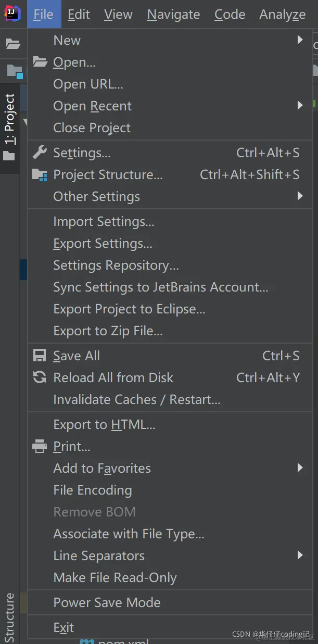
Task: Choose Invalidate Caches / Restart...
Action: coord(136,399)
